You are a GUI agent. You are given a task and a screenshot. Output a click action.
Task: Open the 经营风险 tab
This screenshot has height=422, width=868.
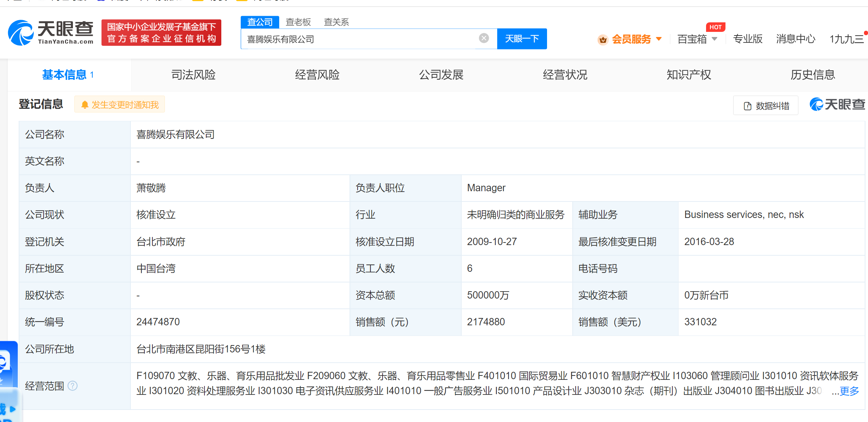click(317, 75)
